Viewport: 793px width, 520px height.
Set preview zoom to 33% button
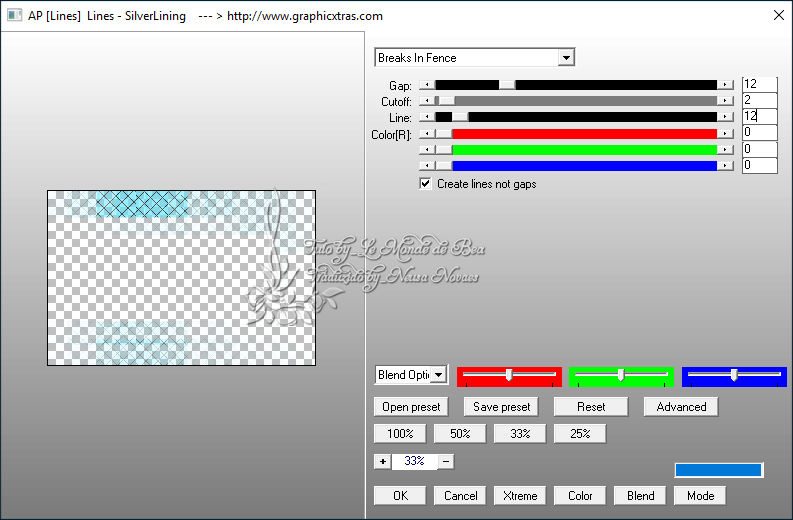(520, 434)
